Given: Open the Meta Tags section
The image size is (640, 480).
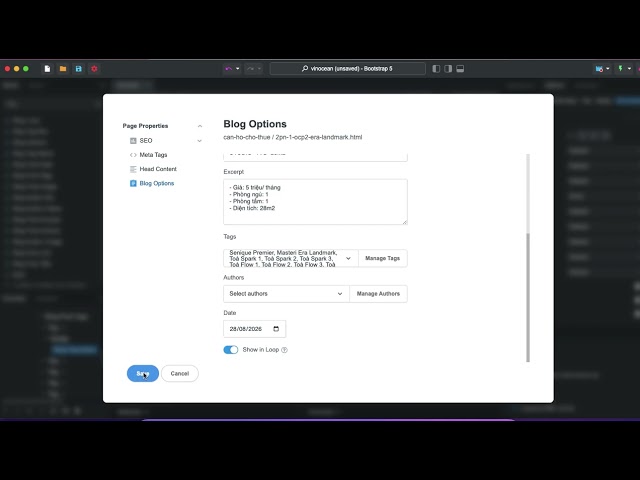Looking at the screenshot, I should (153, 155).
